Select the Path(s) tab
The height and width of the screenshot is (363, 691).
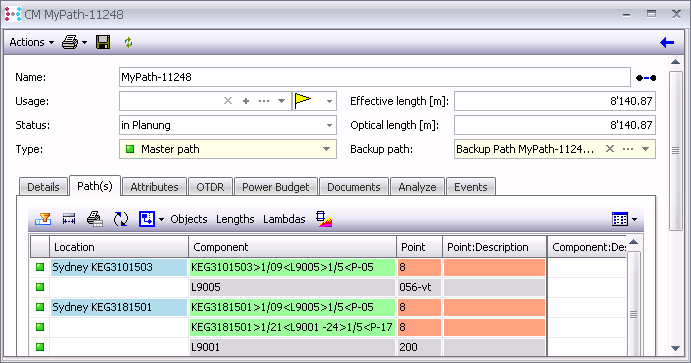click(x=95, y=186)
